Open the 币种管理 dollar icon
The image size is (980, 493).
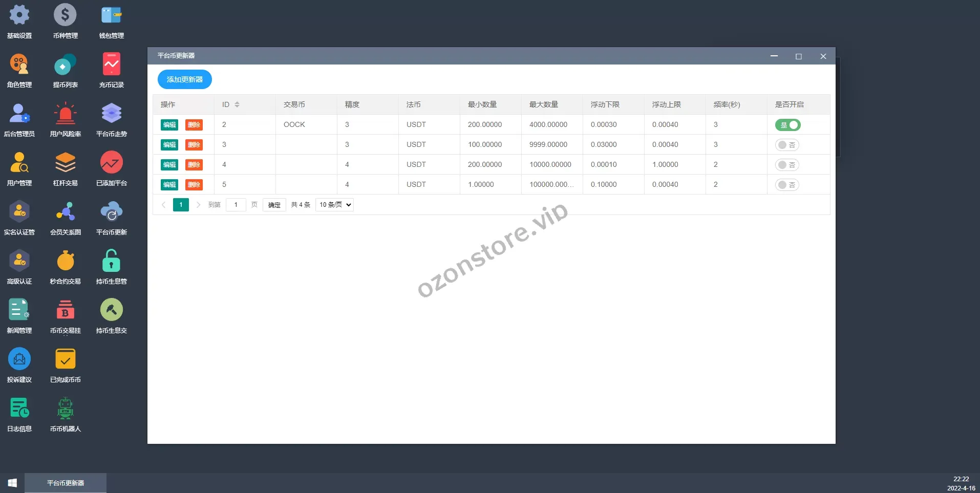[65, 15]
